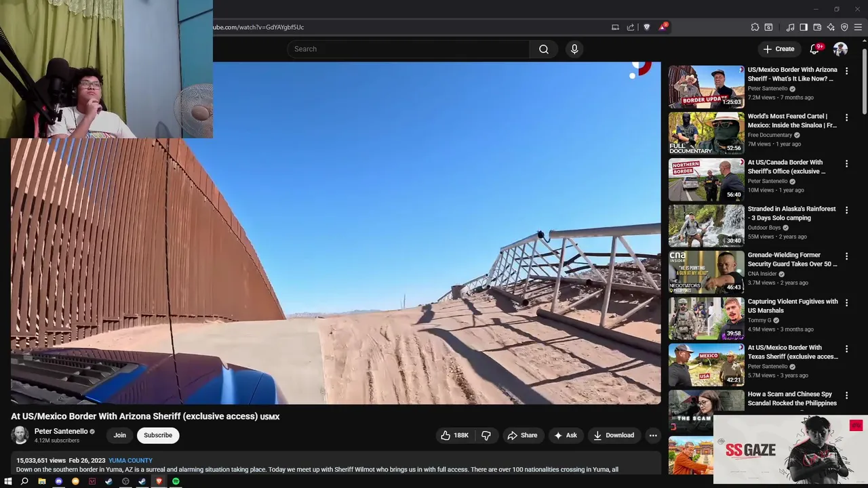Viewport: 868px width, 488px height.
Task: Click 'Outdoor Boys' channel name
Action: [x=764, y=228]
